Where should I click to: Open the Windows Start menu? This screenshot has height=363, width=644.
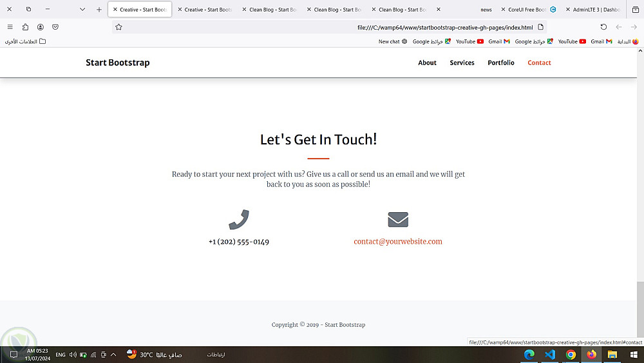tap(634, 355)
